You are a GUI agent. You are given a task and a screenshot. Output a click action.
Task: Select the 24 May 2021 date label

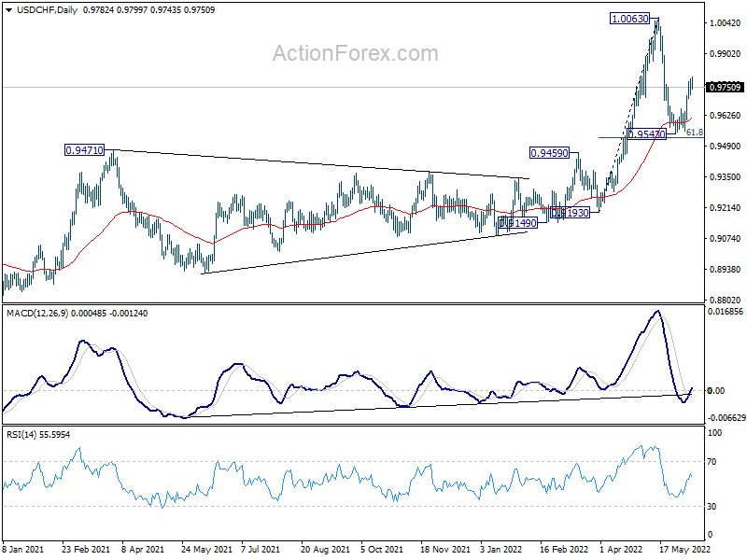click(x=206, y=549)
